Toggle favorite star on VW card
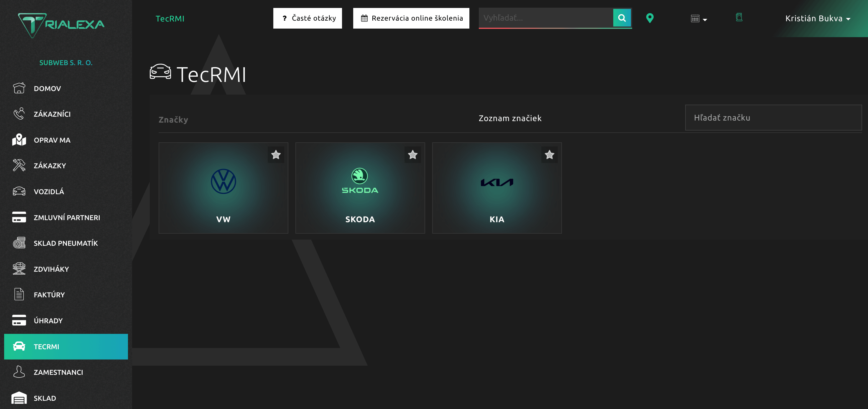This screenshot has height=409, width=868. [276, 155]
